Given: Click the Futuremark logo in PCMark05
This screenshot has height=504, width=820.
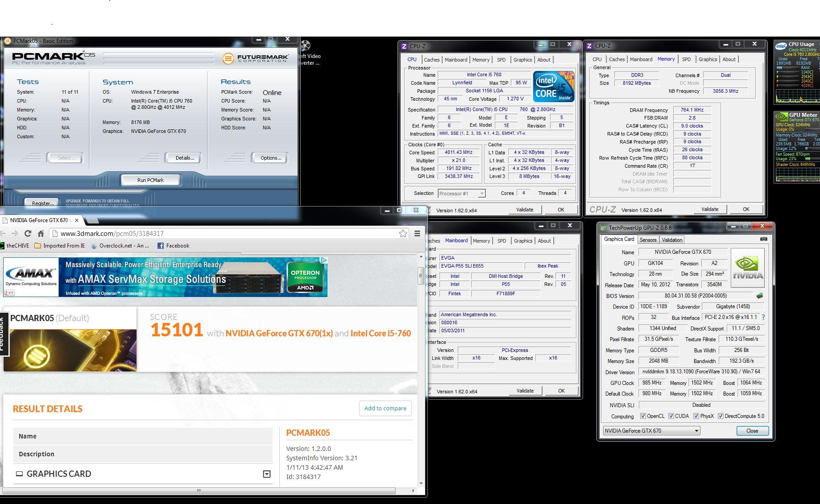Looking at the screenshot, I should [x=255, y=58].
